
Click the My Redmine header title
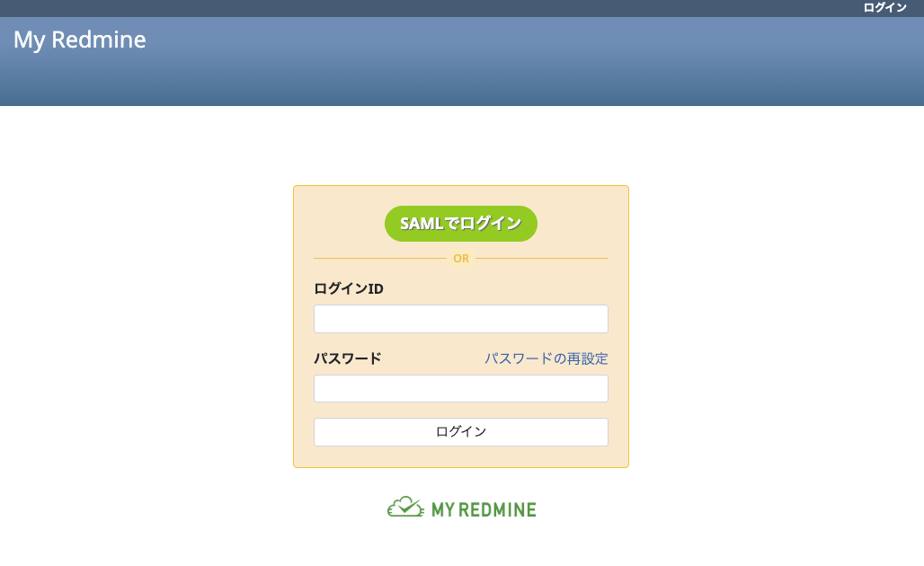pyautogui.click(x=79, y=40)
